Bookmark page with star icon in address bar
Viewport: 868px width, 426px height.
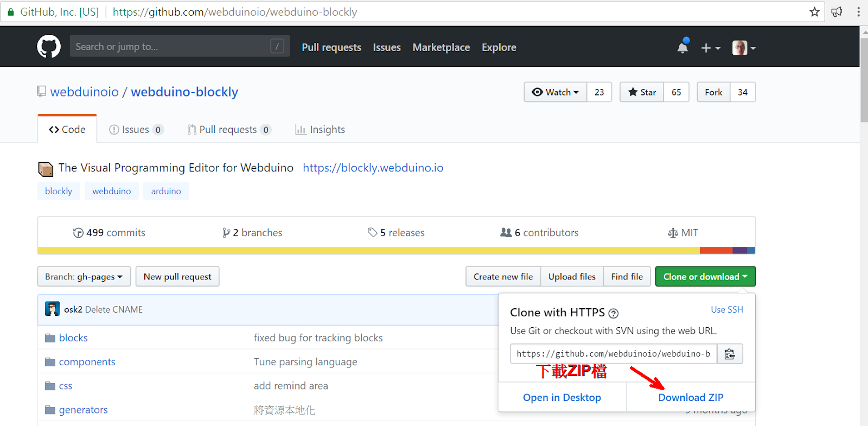tap(814, 12)
